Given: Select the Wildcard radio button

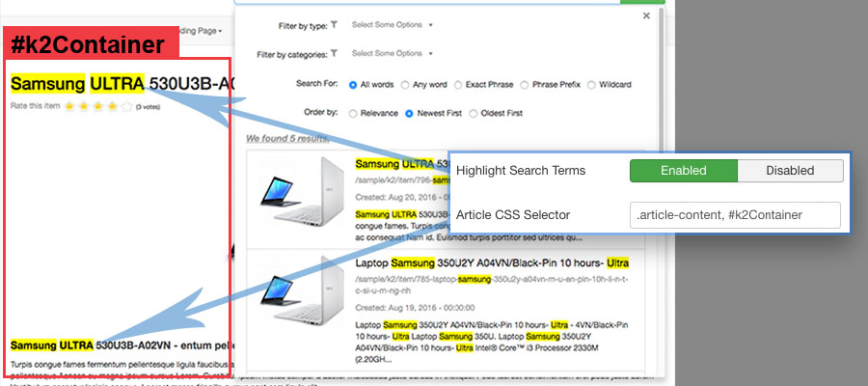Looking at the screenshot, I should tap(591, 85).
